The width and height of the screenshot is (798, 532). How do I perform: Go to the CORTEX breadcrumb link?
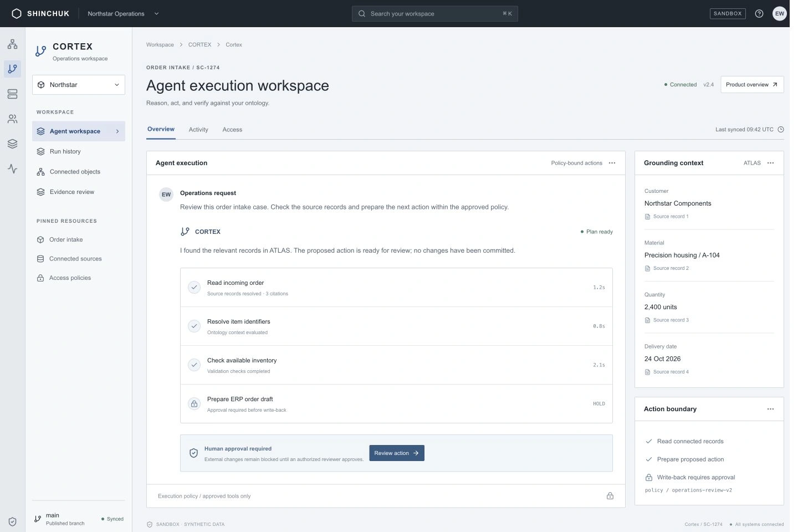(199, 45)
